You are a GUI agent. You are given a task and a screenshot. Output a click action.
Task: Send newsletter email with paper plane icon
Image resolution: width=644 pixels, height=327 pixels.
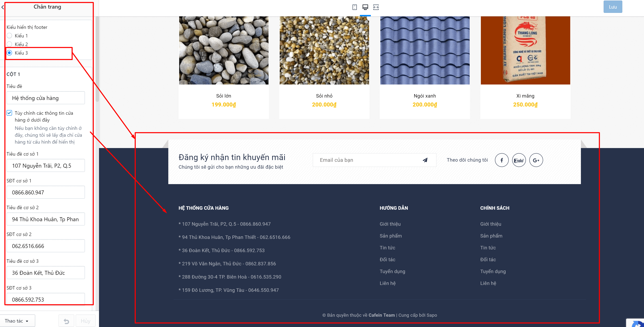(425, 160)
